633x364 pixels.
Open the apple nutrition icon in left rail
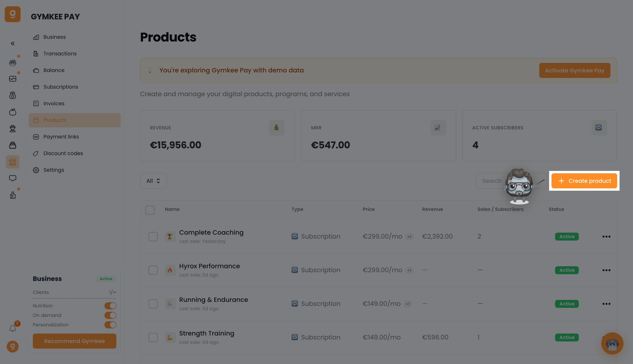(12, 112)
